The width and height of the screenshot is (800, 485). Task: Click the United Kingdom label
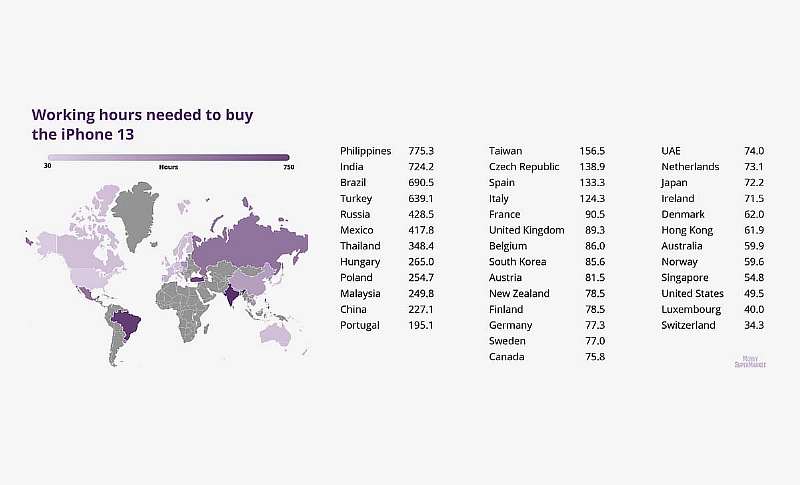click(x=527, y=230)
